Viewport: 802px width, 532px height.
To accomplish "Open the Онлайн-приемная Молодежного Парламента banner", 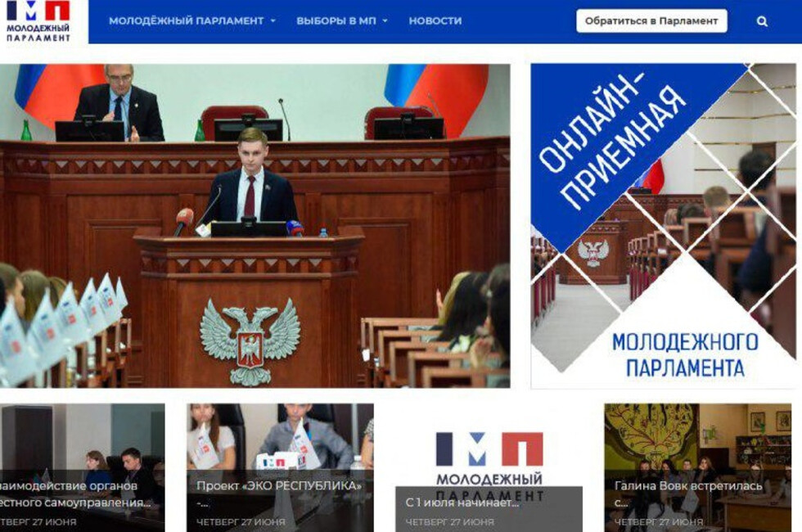I will tap(664, 226).
